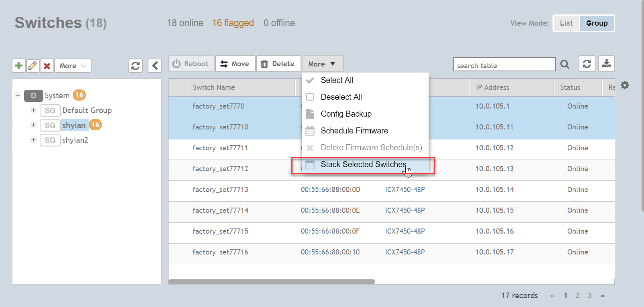Select Config Backup from More menu
Screen dimensions: 644x307
coord(346,114)
